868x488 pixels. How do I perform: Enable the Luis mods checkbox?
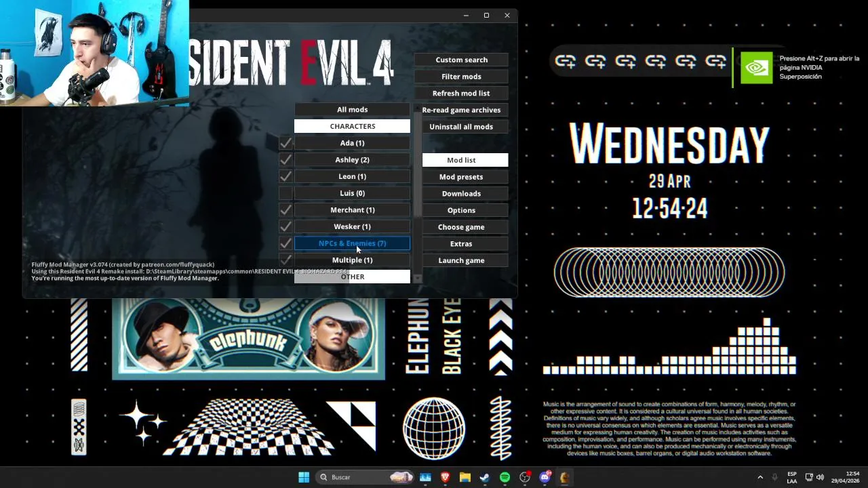285,193
